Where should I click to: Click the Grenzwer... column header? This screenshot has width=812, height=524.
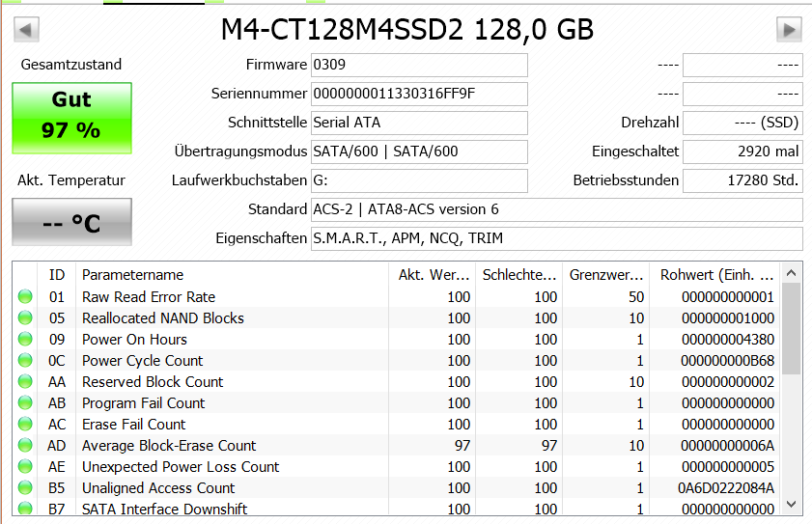coord(606,274)
